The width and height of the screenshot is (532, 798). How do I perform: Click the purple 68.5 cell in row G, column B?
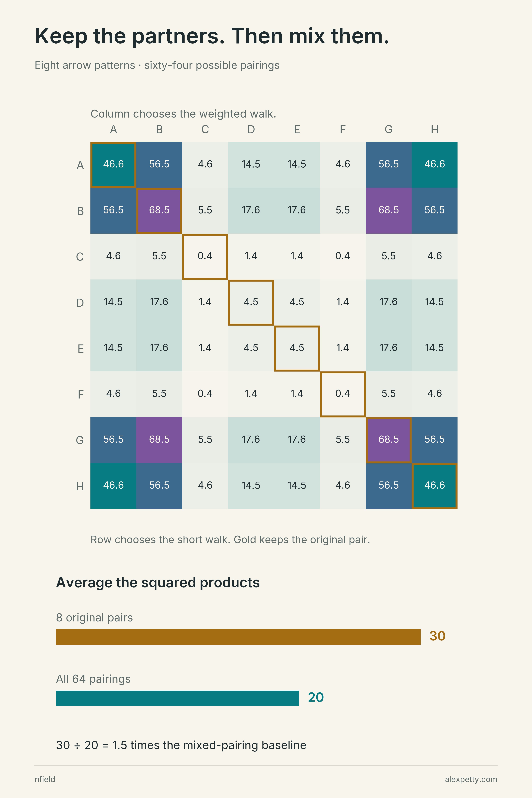pos(159,440)
